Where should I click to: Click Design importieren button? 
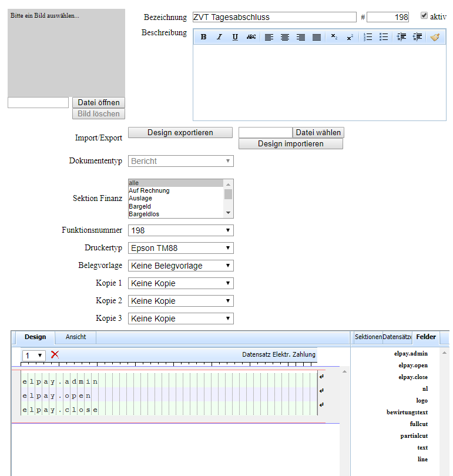pyautogui.click(x=291, y=144)
